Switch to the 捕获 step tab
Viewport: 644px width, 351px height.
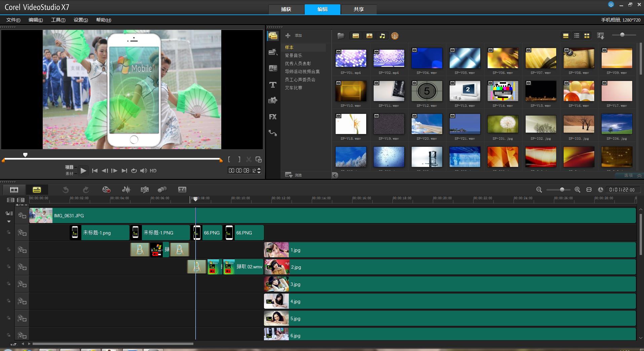point(286,9)
